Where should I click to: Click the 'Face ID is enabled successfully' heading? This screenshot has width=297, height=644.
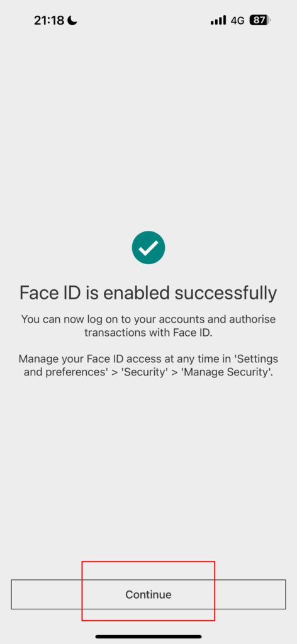pos(148,294)
